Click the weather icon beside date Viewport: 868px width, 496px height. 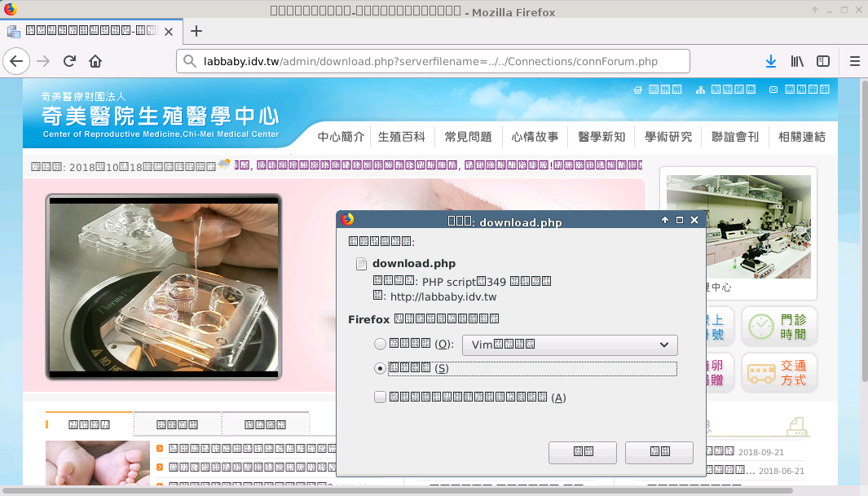pyautogui.click(x=224, y=164)
